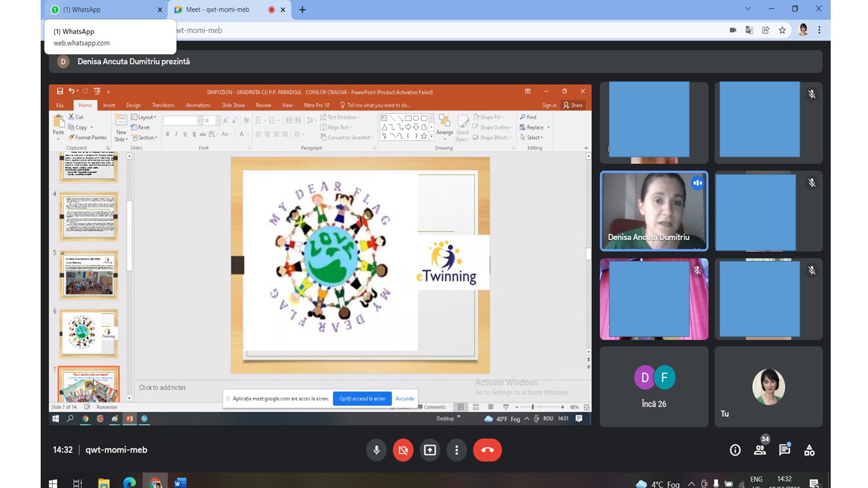Mute the microphone in Meet
The image size is (868, 488).
pyautogui.click(x=376, y=450)
